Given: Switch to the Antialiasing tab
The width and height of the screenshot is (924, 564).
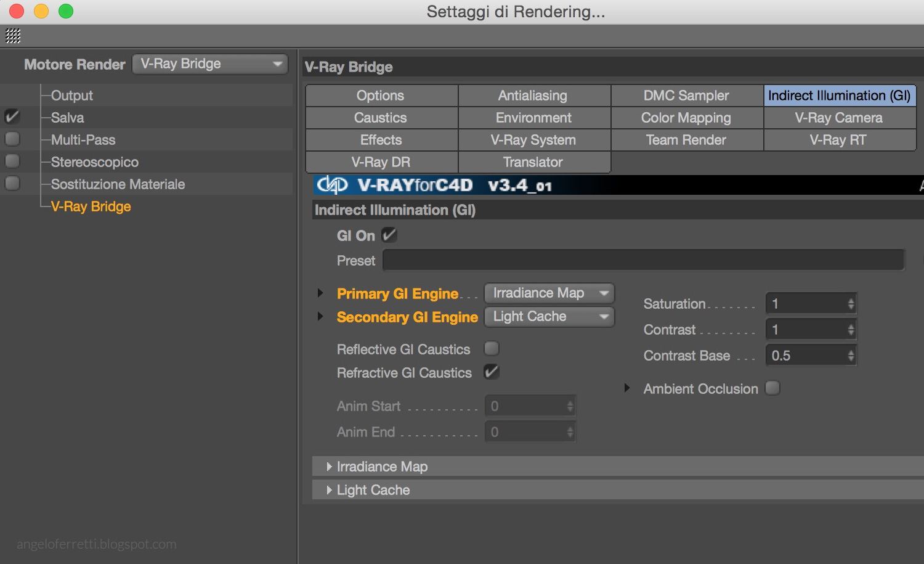Looking at the screenshot, I should coord(534,96).
